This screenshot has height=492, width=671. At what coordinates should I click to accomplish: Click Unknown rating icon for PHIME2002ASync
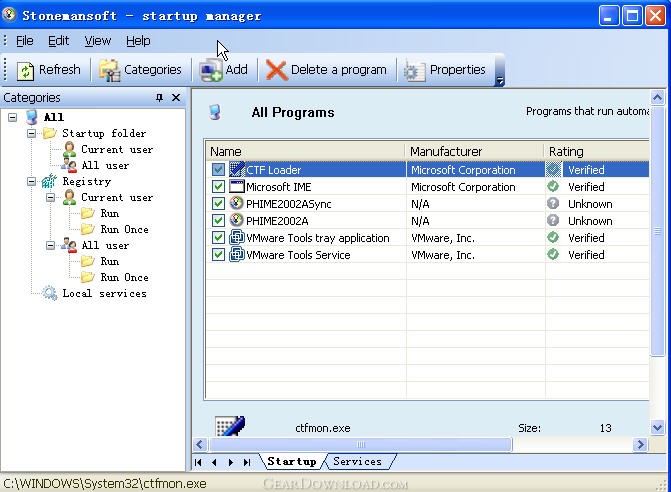pos(553,203)
